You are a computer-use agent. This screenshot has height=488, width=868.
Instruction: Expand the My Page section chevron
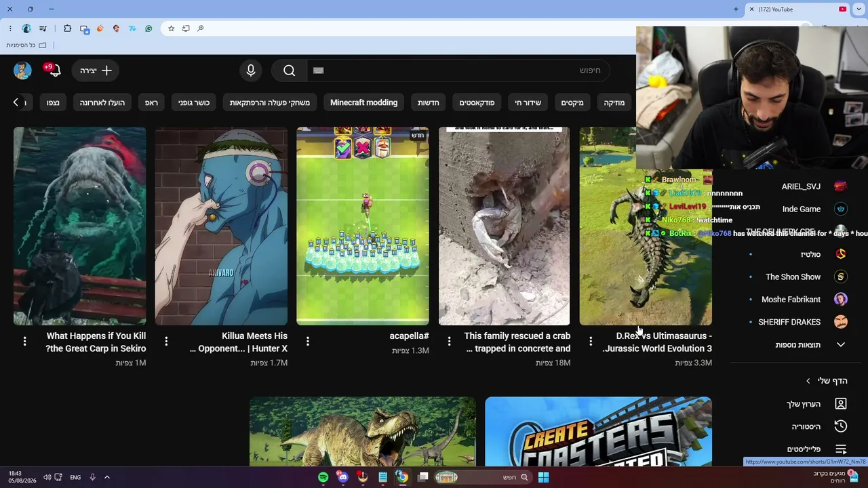tap(808, 381)
